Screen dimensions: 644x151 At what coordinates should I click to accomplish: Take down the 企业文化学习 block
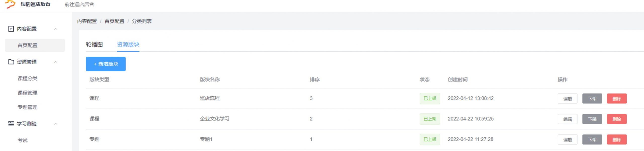(592, 119)
